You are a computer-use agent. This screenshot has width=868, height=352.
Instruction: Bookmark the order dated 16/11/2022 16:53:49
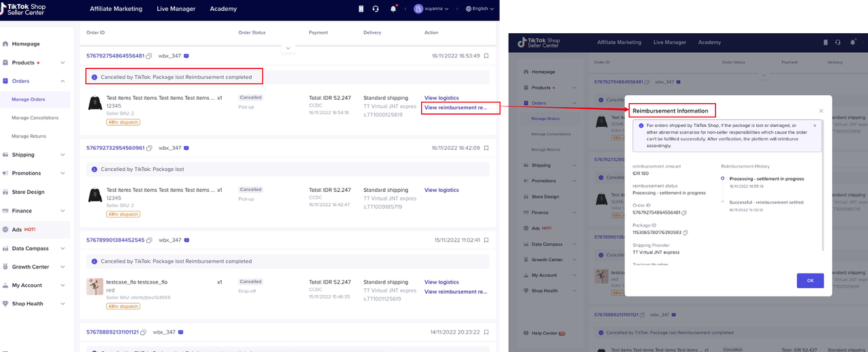pos(486,56)
